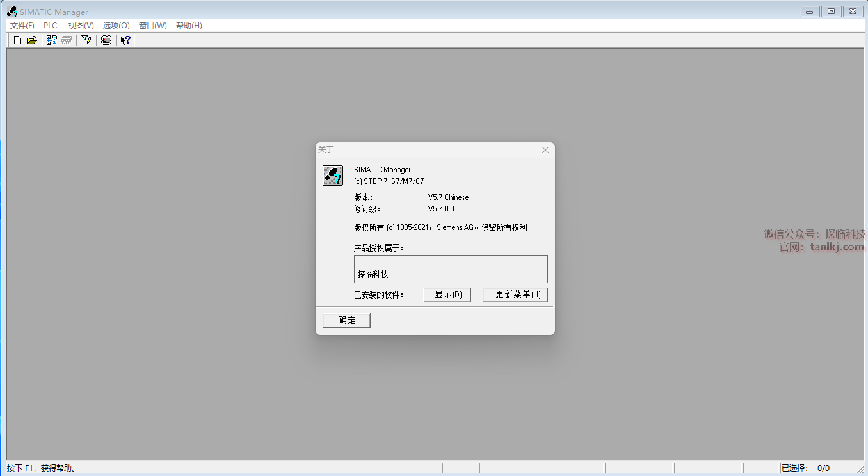Open the 窗口(W) menu
Viewport: 868px width, 476px height.
[x=153, y=26]
